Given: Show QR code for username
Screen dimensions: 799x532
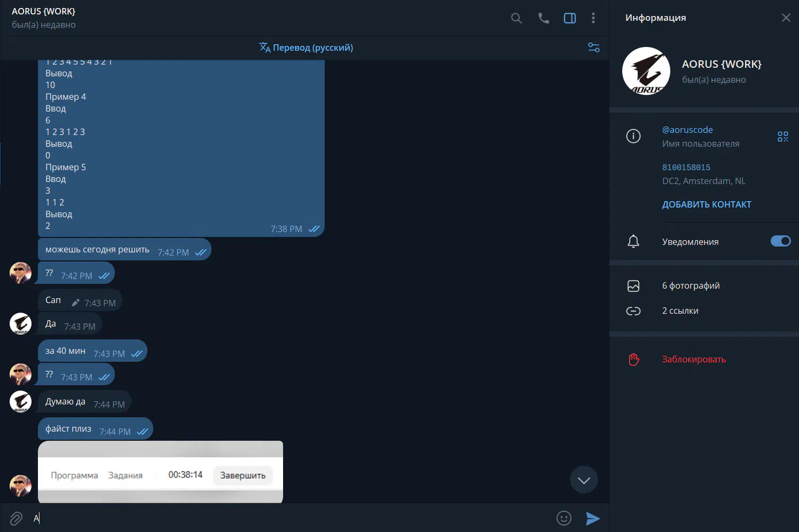Looking at the screenshot, I should [x=783, y=137].
